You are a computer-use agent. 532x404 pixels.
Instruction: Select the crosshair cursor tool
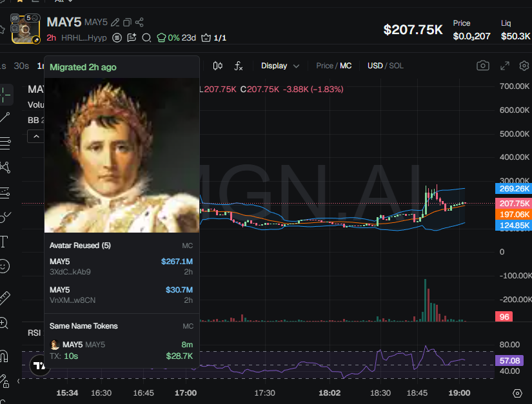5,94
